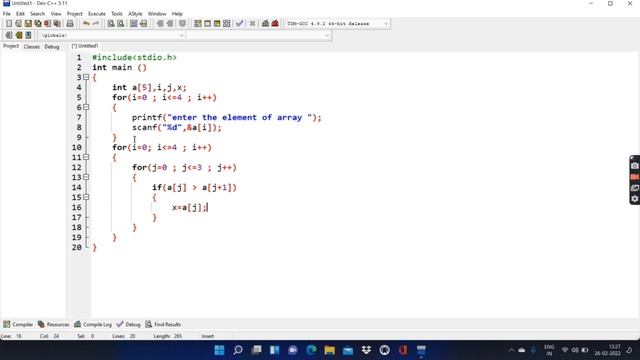Open the Find Results bottom tab
The width and height of the screenshot is (640, 360).
coord(163,324)
